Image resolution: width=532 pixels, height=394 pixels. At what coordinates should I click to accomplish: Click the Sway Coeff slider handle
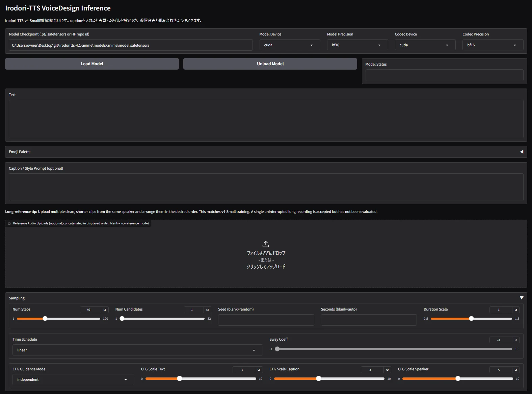click(x=277, y=349)
